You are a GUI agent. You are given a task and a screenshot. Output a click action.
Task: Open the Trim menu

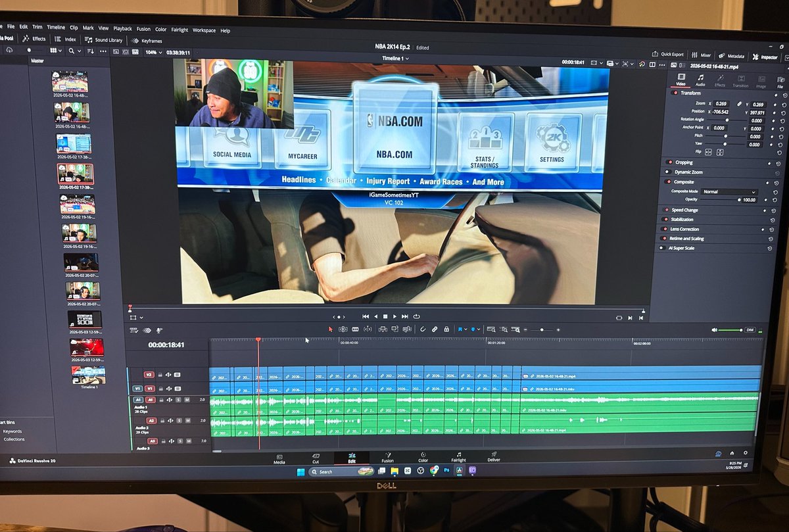click(37, 27)
